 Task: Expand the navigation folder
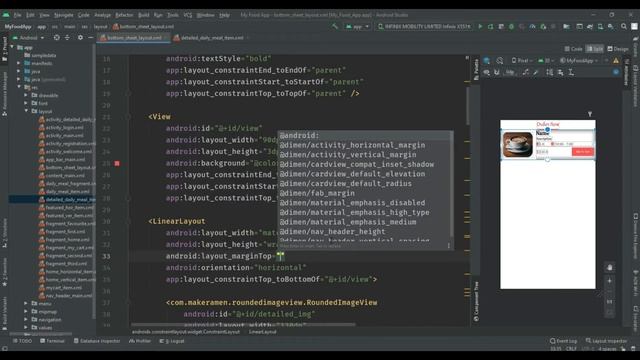[26, 320]
